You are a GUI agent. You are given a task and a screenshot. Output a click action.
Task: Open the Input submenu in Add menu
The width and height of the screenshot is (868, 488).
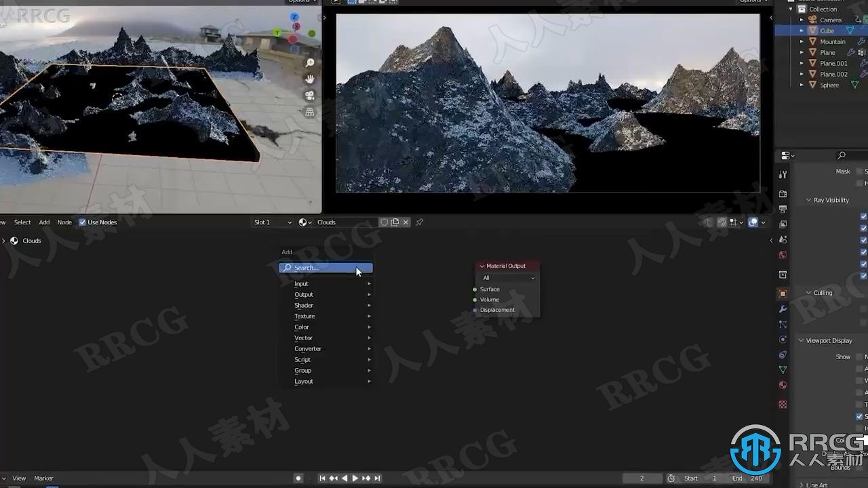point(325,284)
